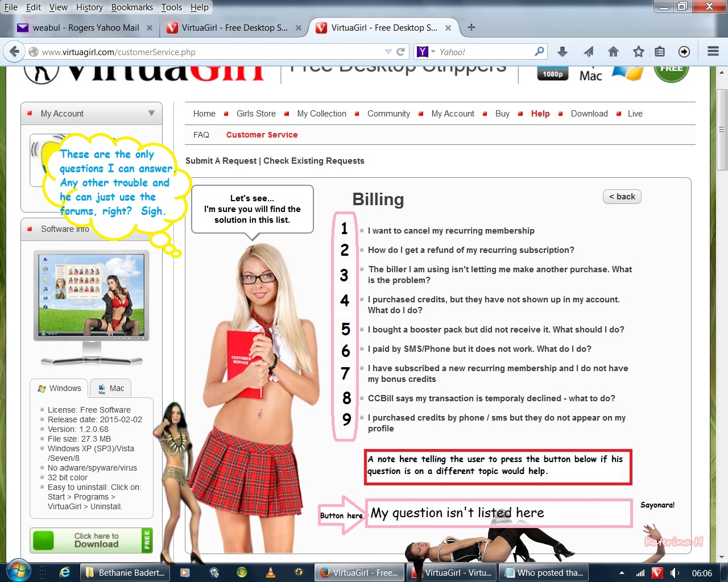This screenshot has width=728, height=582.
Task: Close the Rogers Yahoo Mail tab
Action: point(150,27)
